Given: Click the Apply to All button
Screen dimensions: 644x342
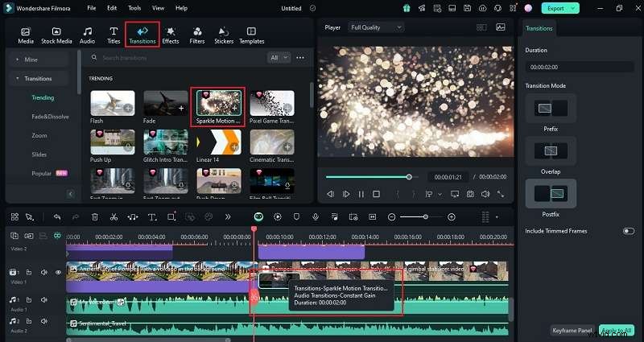Looking at the screenshot, I should point(617,331).
